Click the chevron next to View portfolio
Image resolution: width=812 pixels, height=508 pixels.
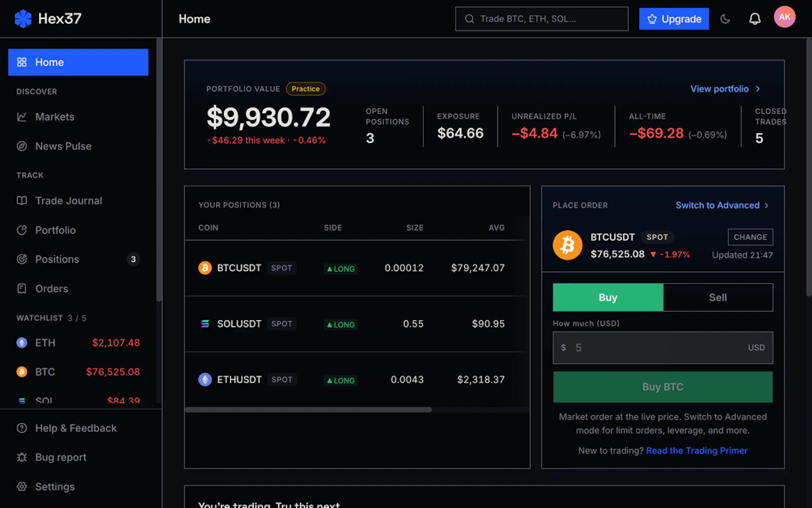click(758, 89)
